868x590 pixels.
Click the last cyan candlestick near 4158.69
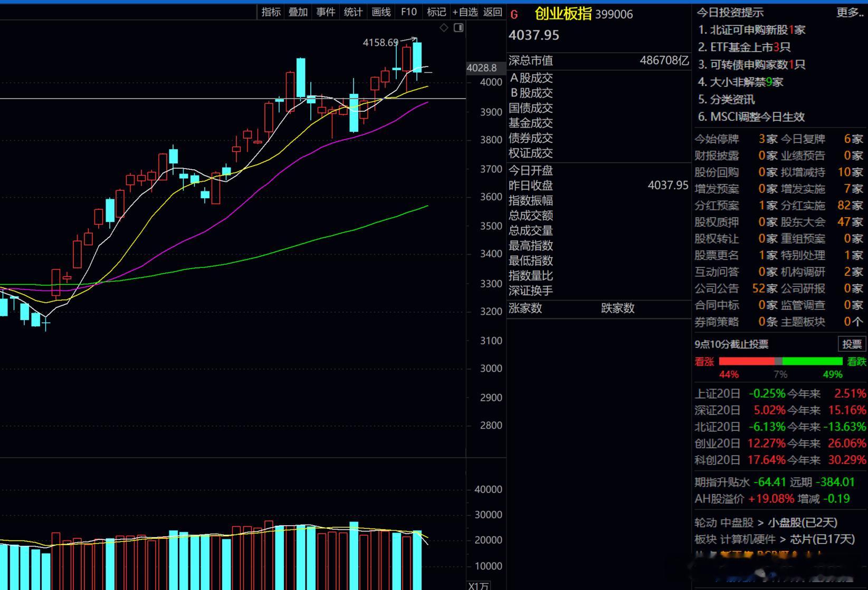pyautogui.click(x=417, y=57)
